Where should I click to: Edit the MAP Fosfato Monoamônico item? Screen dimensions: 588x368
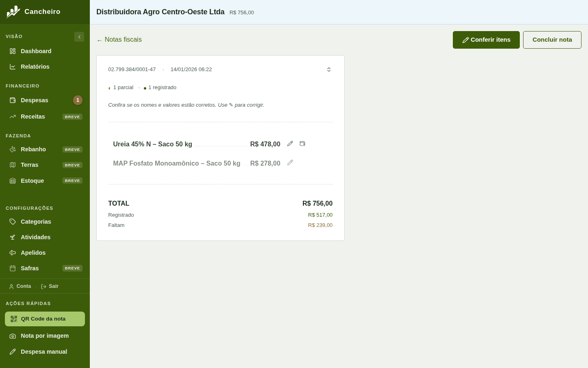pos(290,163)
